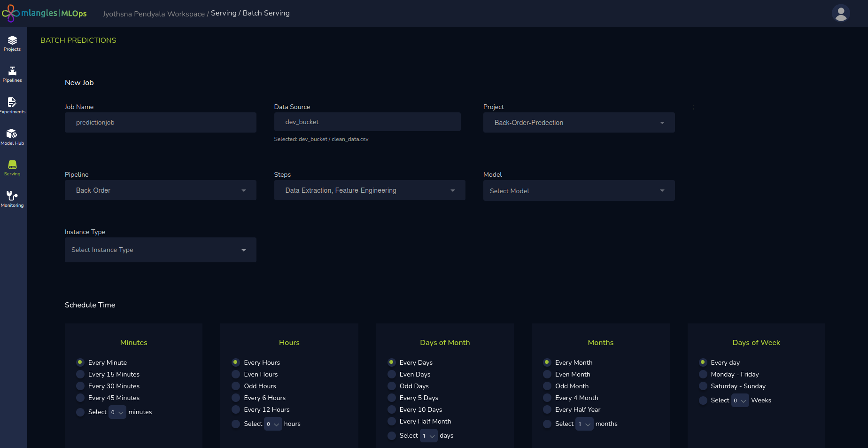The image size is (868, 448).
Task: Click the mlangles MLOps logo
Action: pos(45,13)
